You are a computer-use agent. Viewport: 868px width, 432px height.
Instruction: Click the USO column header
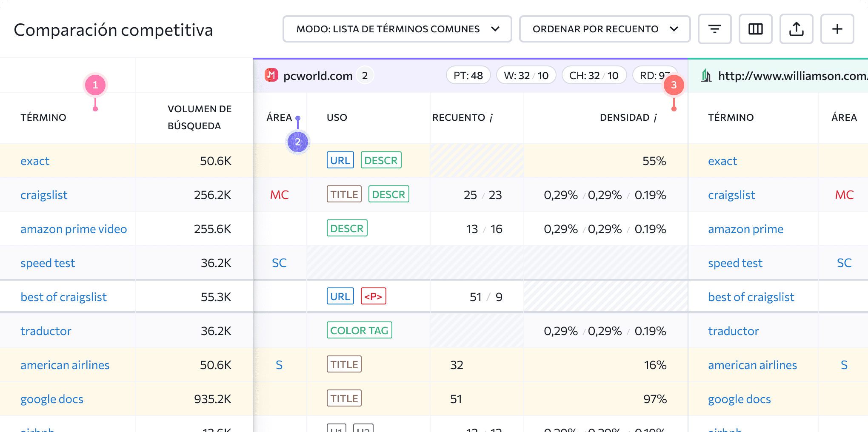coord(337,117)
